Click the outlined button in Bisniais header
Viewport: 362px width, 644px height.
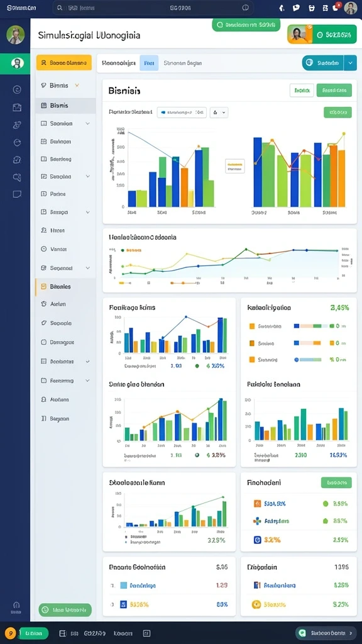click(x=302, y=91)
